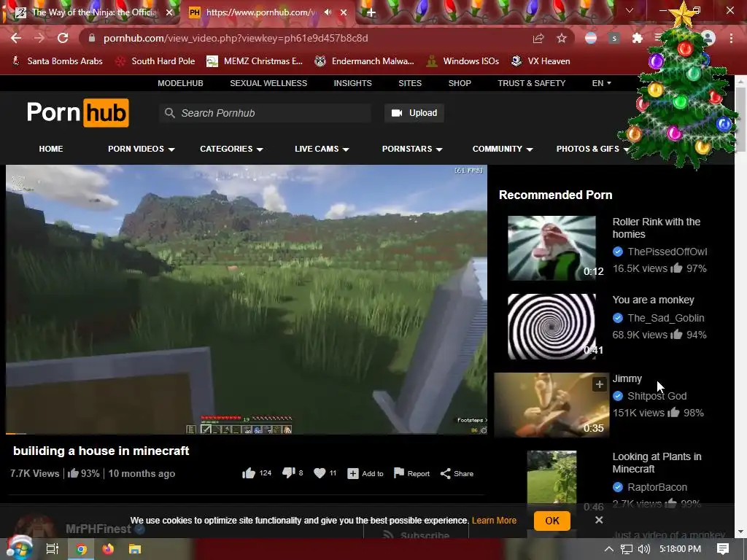747x560 pixels.
Task: Report the video with the flag button
Action: click(x=411, y=473)
